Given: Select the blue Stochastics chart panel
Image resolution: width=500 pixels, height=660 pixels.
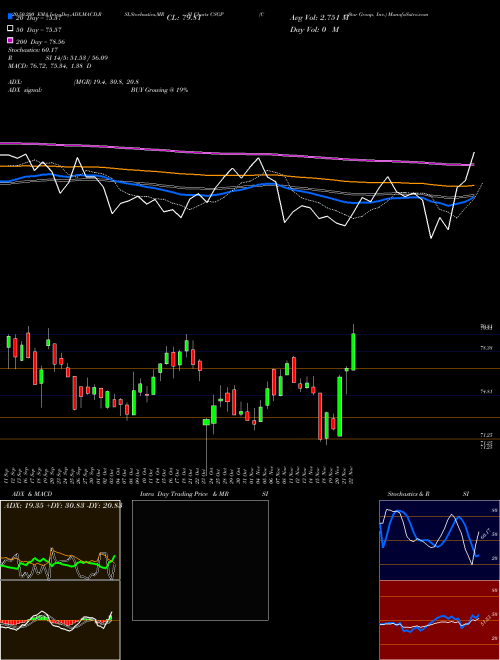Looking at the screenshot, I should pos(439,540).
